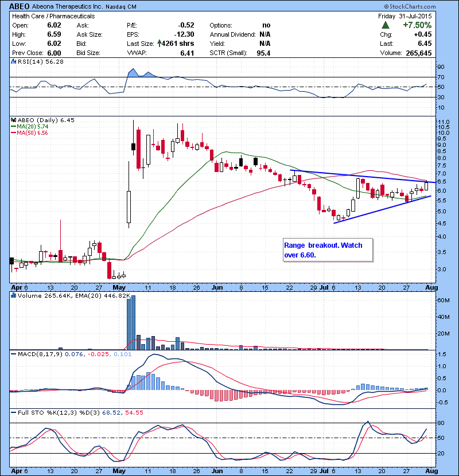The width and height of the screenshot is (459, 476).
Task: Click the MACD histogram value 0.101
Action: [122, 354]
